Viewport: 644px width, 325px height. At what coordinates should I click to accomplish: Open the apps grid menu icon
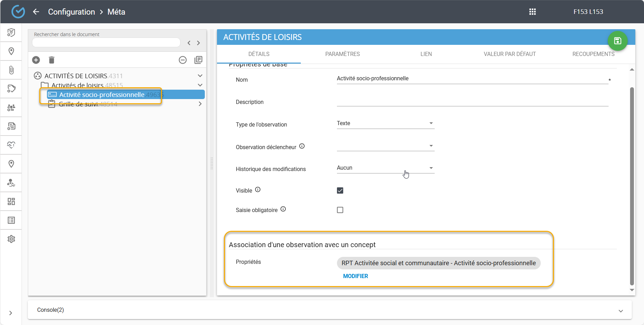tap(532, 12)
